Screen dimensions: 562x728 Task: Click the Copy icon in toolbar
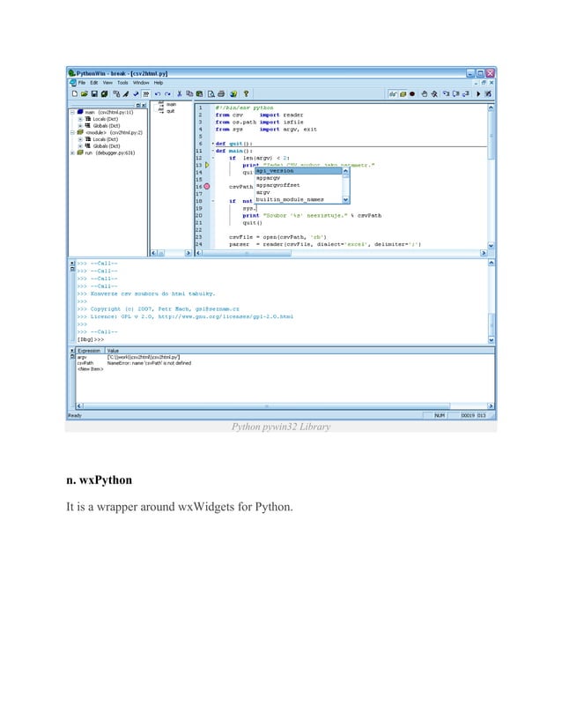point(189,93)
